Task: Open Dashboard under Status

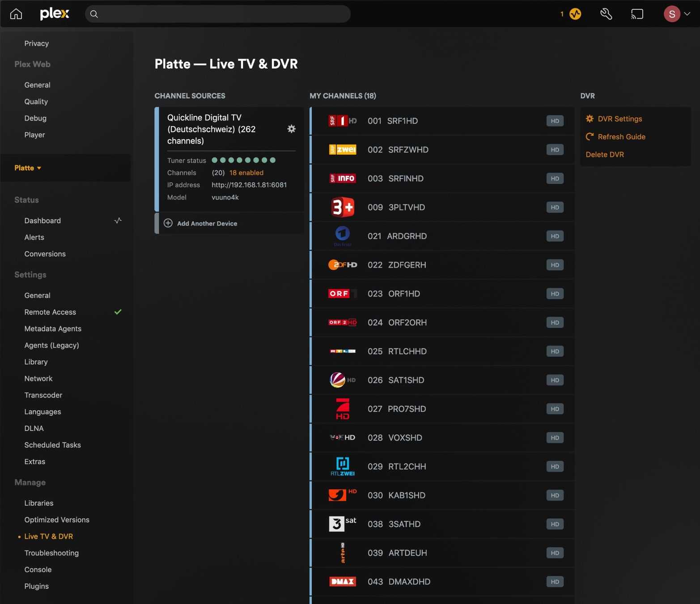Action: click(42, 221)
